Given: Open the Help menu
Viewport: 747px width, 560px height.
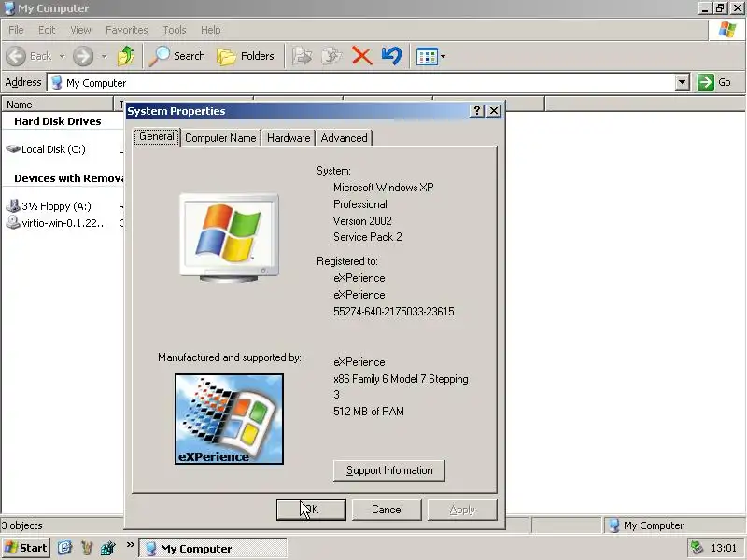Looking at the screenshot, I should [x=211, y=30].
